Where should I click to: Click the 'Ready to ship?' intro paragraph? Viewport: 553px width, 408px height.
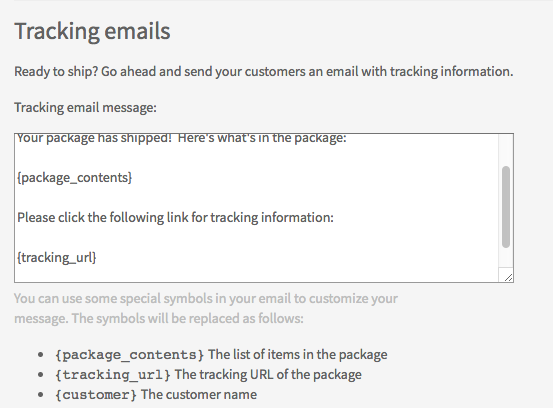coord(264,72)
